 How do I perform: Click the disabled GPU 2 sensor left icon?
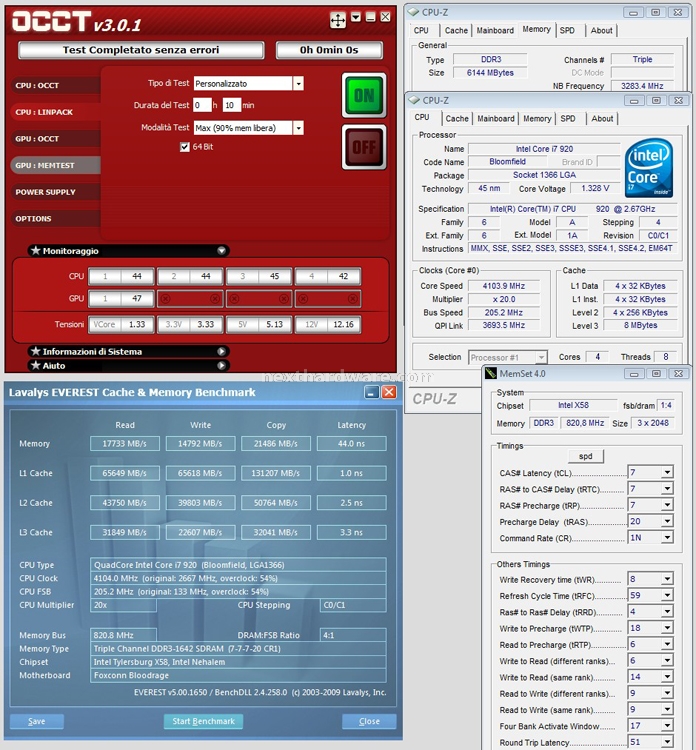(x=166, y=299)
